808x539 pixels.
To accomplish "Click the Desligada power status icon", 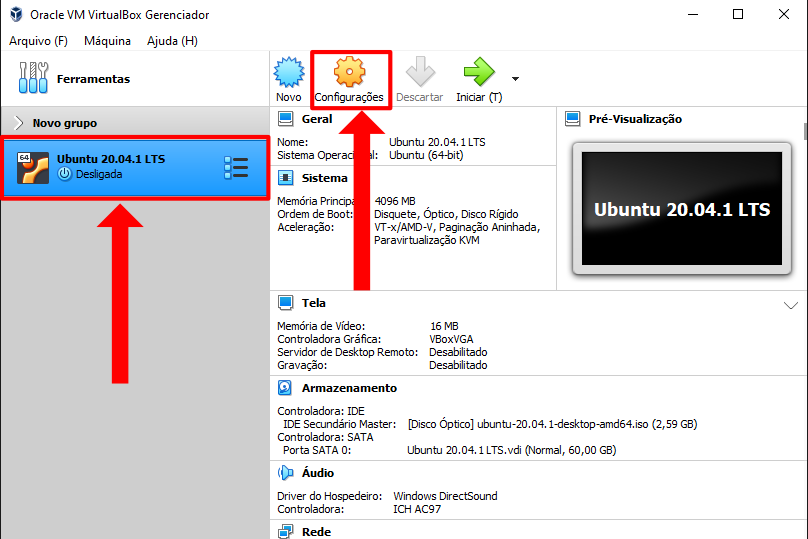I will (x=64, y=174).
